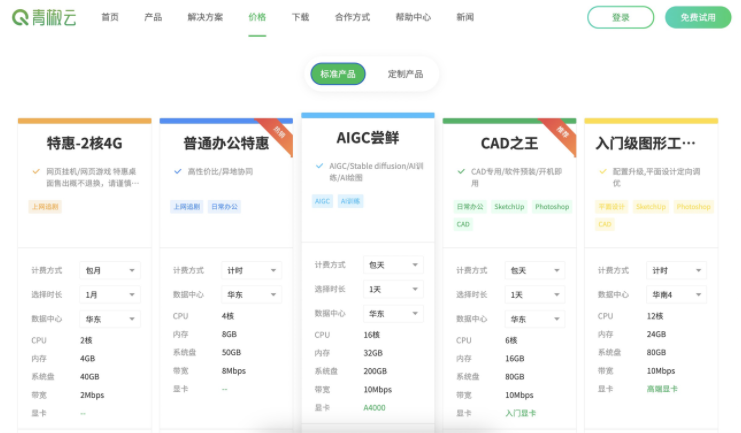
Task: Click the AI训练 tag
Action: tap(350, 201)
